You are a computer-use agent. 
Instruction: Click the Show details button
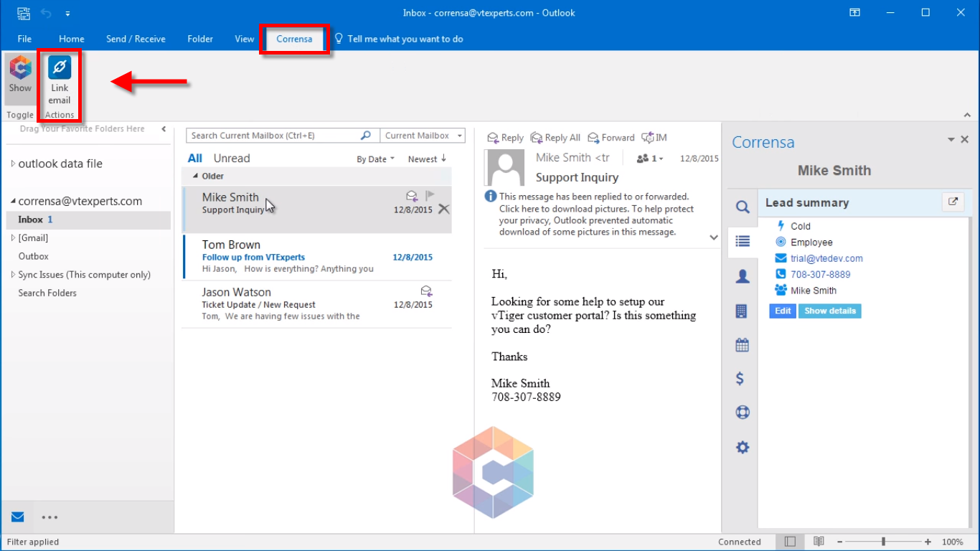click(x=830, y=311)
